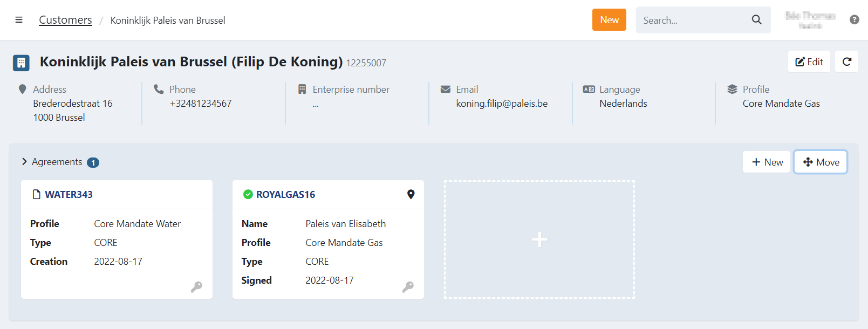This screenshot has height=329, width=868.
Task: Click the building icon beside customer name
Action: point(21,63)
